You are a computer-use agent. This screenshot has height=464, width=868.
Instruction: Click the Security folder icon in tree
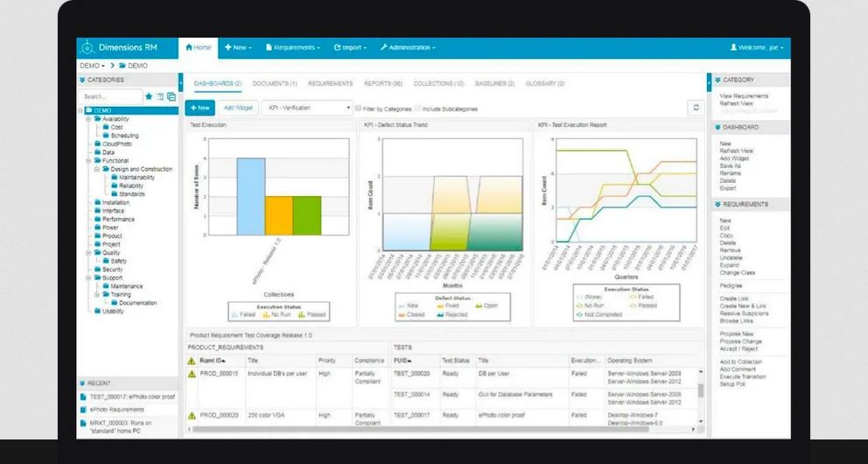(x=97, y=270)
